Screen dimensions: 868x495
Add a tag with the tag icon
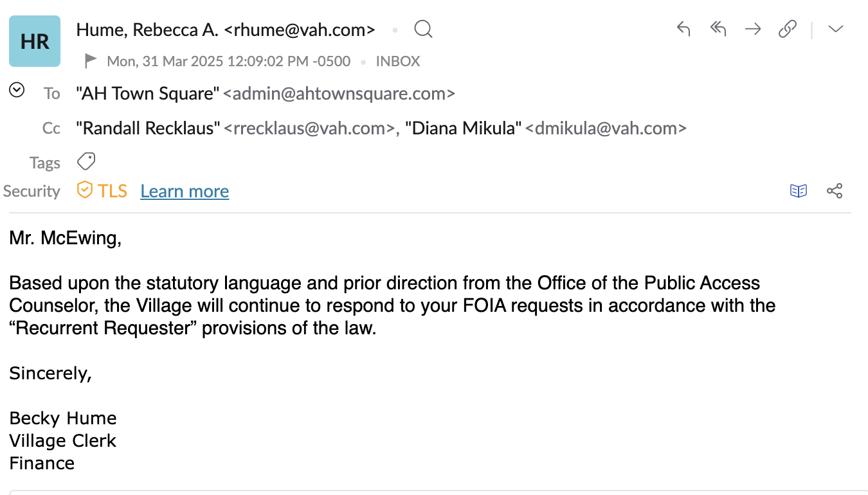pos(86,161)
